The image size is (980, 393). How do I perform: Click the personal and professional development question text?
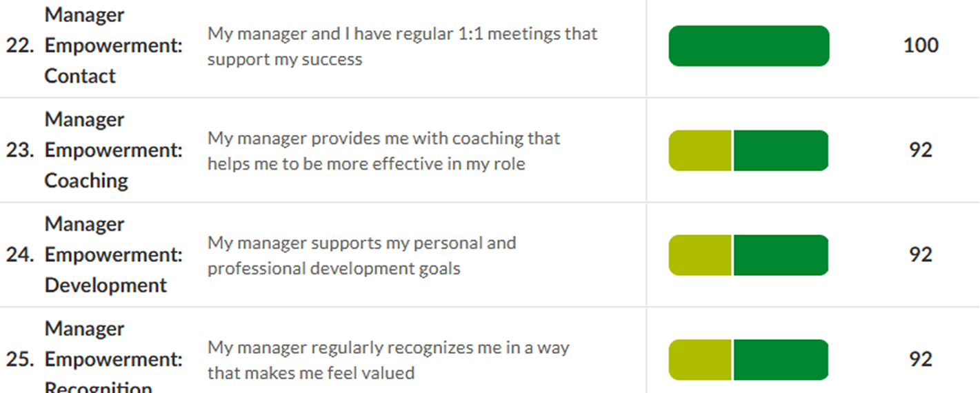pyautogui.click(x=361, y=256)
